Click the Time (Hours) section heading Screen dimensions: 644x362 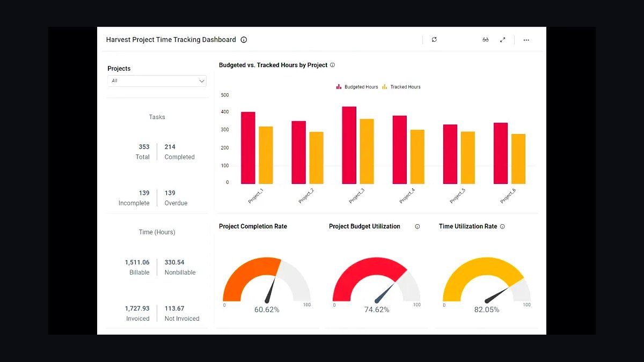click(157, 232)
